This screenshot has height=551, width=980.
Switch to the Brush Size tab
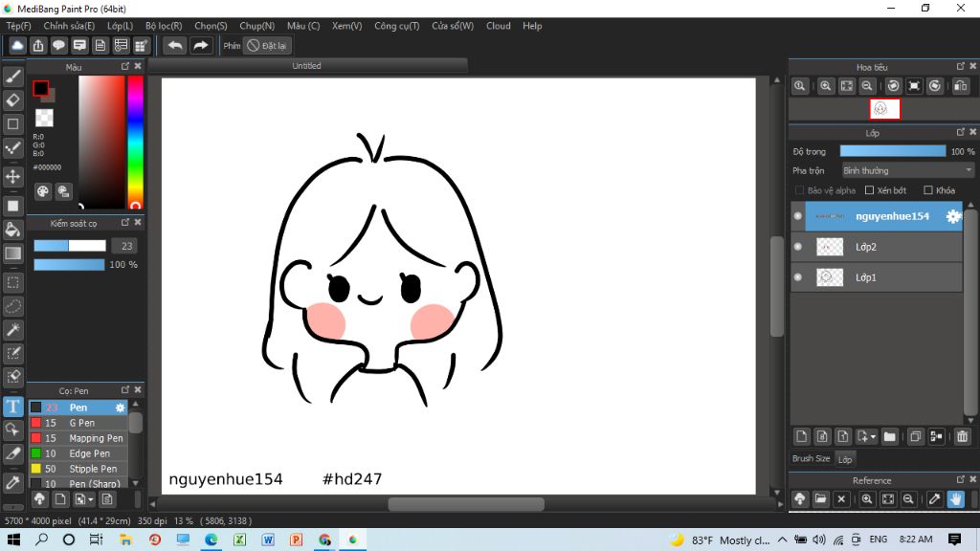click(x=812, y=458)
